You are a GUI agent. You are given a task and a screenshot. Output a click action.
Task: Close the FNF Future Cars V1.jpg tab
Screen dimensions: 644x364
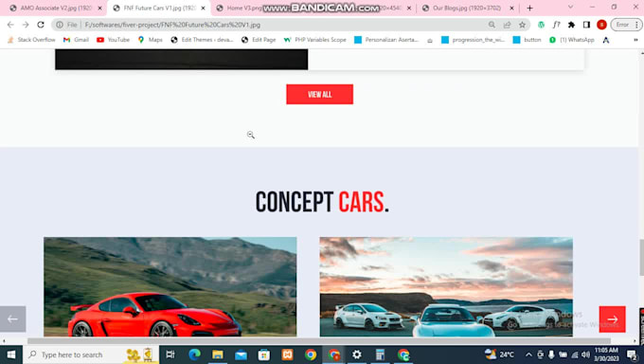tap(203, 8)
